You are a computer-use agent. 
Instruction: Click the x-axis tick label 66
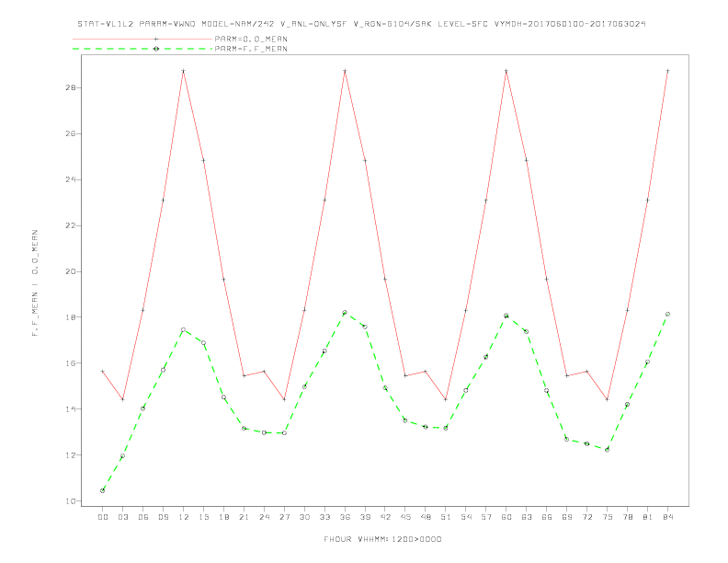tap(547, 517)
